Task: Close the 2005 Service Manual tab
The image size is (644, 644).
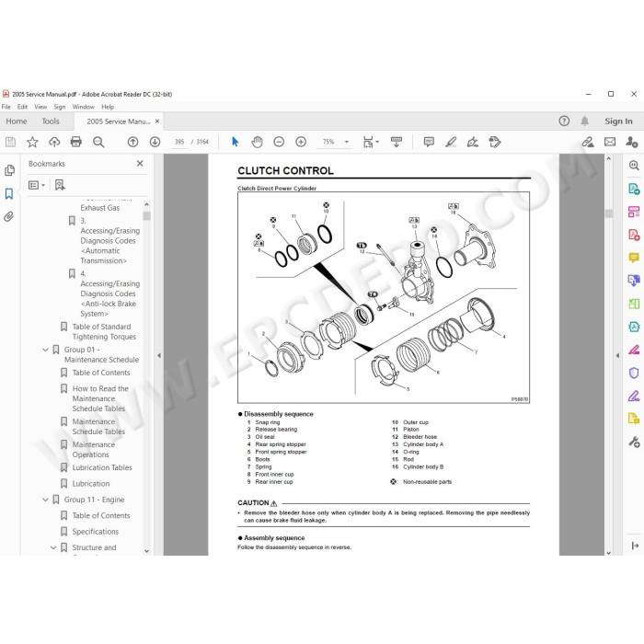Action: pos(157,121)
